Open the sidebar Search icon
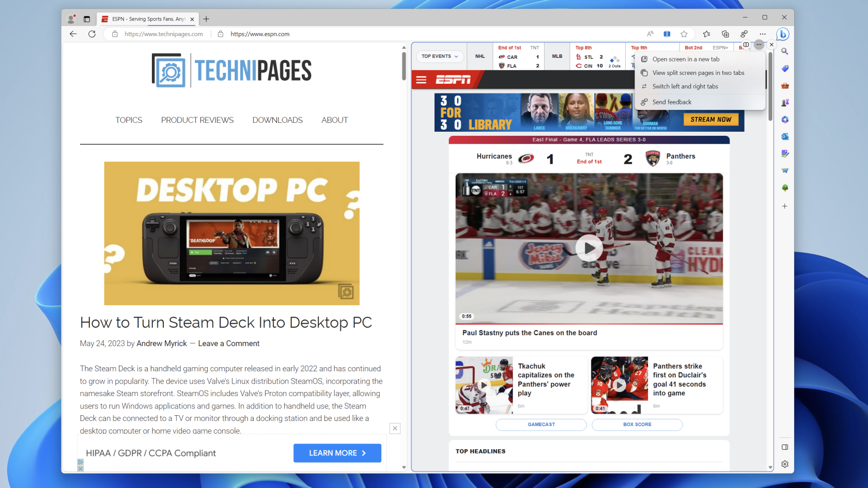Screen dimensions: 868x488 (785, 51)
